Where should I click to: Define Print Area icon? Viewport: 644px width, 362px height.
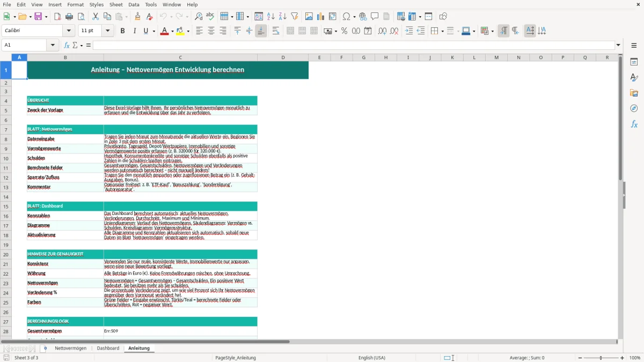pos(400,17)
